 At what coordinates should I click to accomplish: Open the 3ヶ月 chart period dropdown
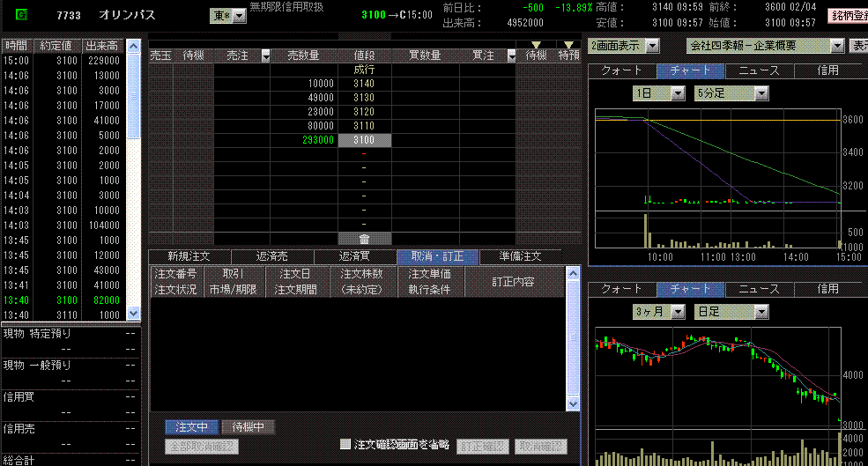pos(678,311)
